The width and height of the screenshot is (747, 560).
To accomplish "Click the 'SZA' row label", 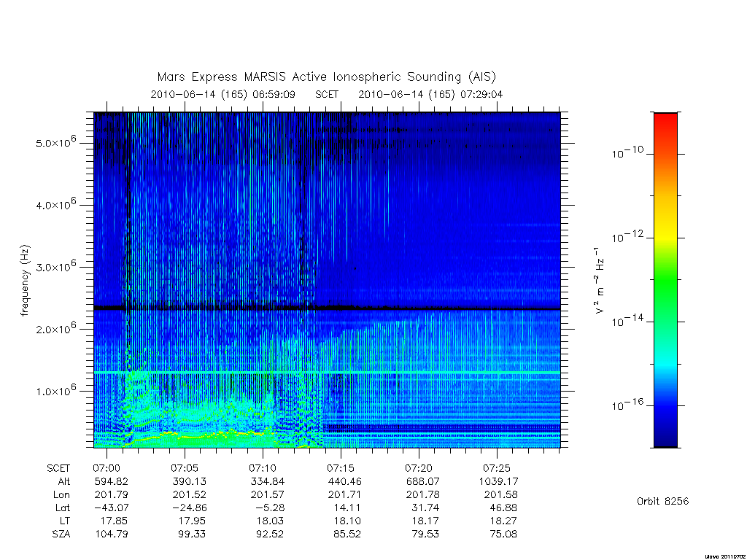I will tap(61, 534).
